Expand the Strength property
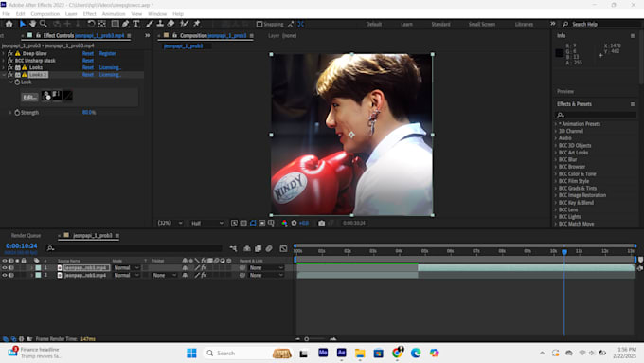 click(x=10, y=112)
